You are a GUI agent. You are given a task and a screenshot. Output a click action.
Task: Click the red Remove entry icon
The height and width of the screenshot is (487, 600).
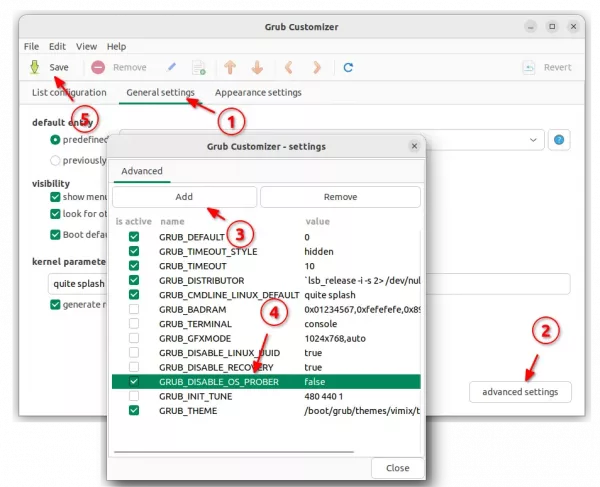(x=98, y=67)
